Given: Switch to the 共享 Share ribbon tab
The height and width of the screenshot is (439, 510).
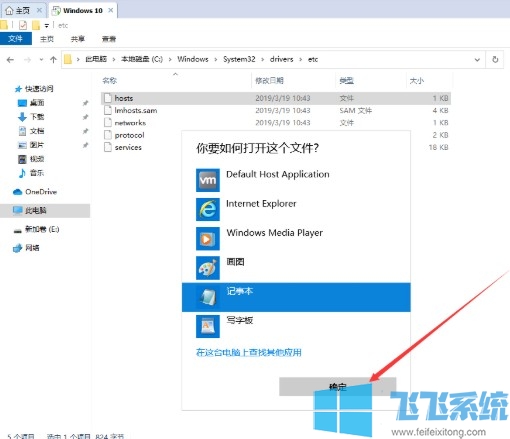Looking at the screenshot, I should [x=78, y=39].
